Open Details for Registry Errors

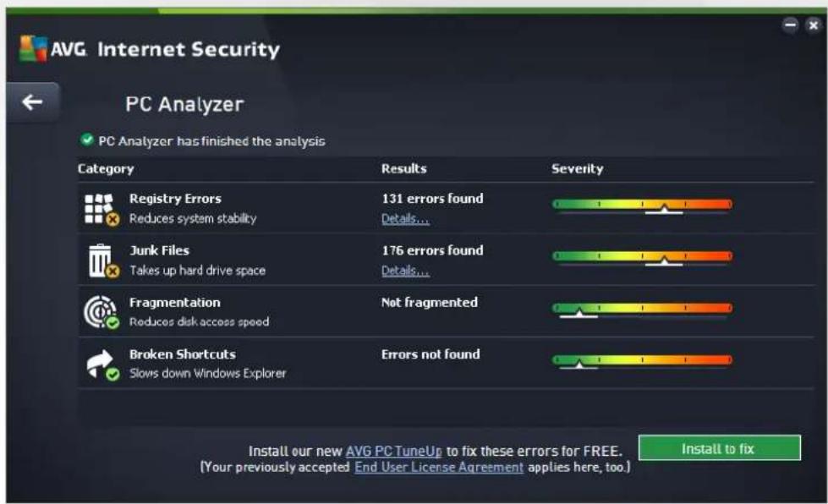point(405,218)
